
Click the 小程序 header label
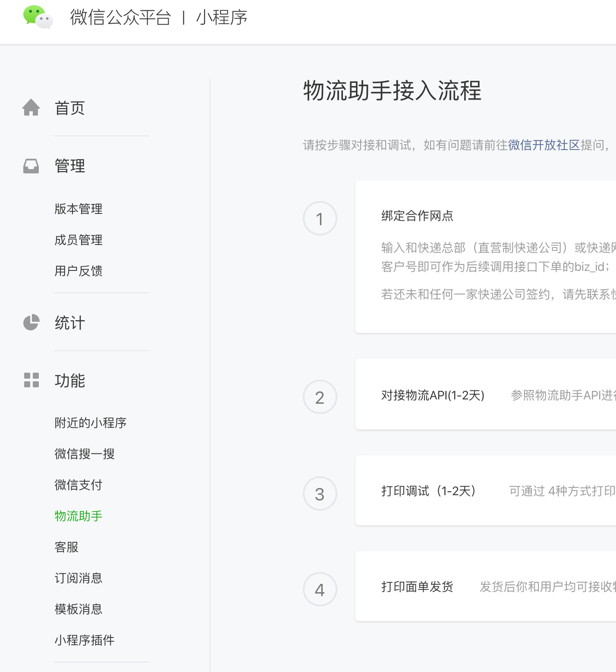coord(222,18)
